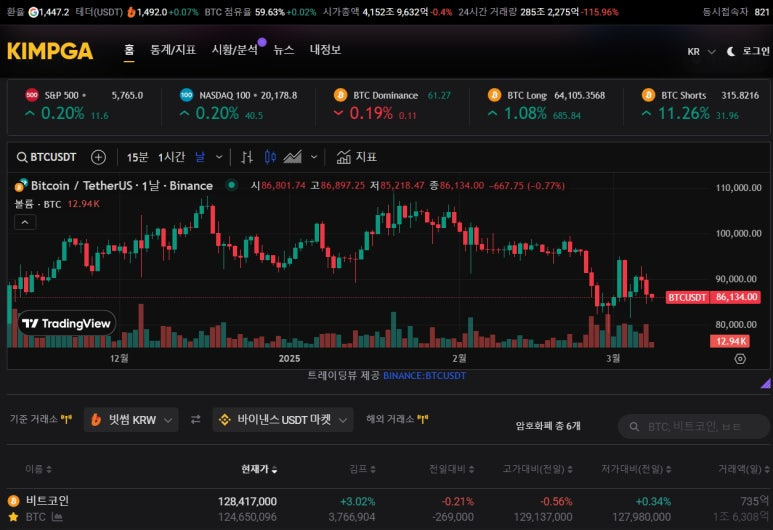Click the 비트코인 row name
The image size is (773, 530).
[47, 501]
